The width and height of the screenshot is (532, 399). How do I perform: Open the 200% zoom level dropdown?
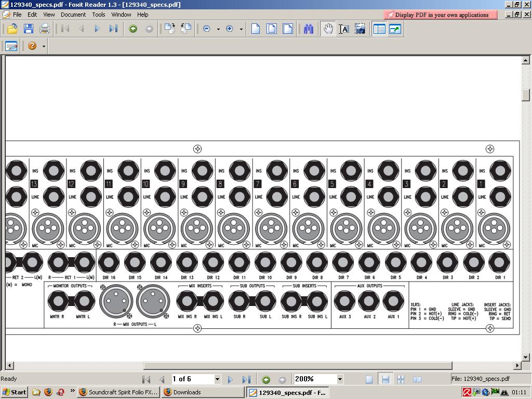[x=340, y=379]
